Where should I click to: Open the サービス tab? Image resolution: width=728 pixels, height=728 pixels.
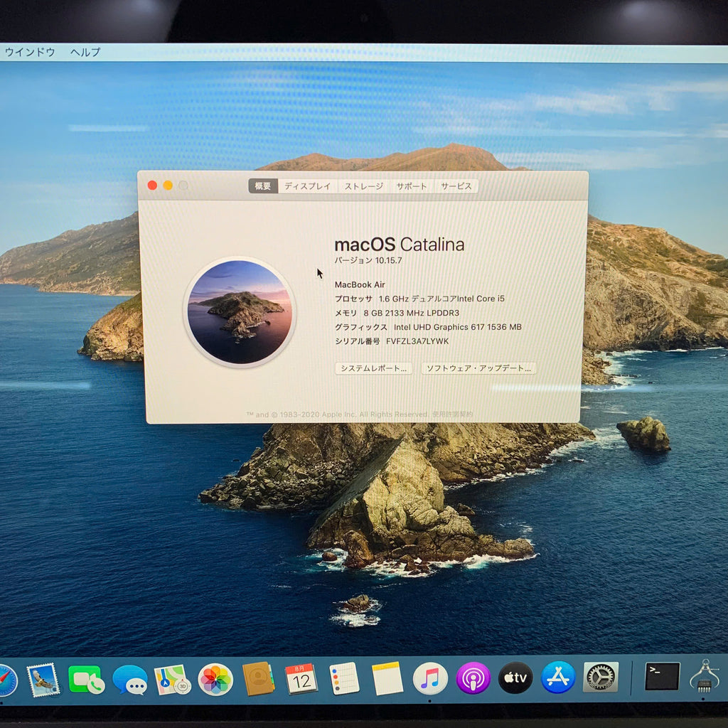pos(456,186)
